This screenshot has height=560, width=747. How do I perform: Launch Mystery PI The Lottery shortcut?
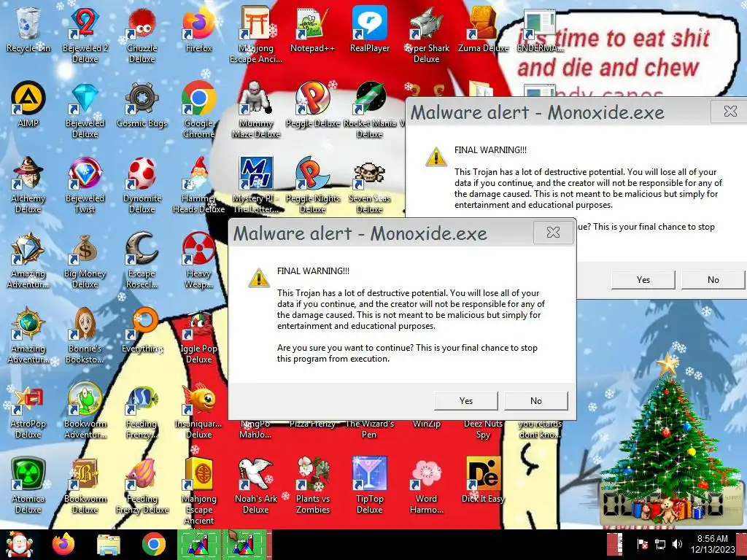pos(256,184)
